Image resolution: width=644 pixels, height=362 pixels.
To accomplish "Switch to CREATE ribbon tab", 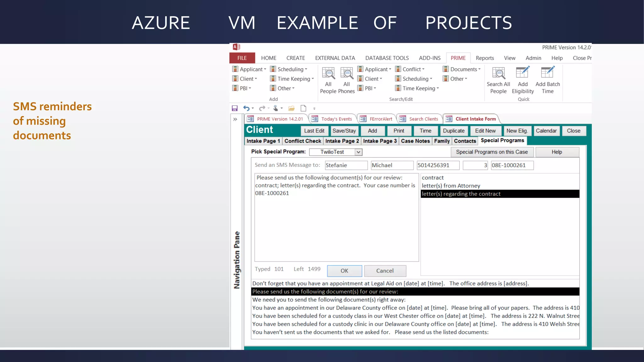I will 296,58.
